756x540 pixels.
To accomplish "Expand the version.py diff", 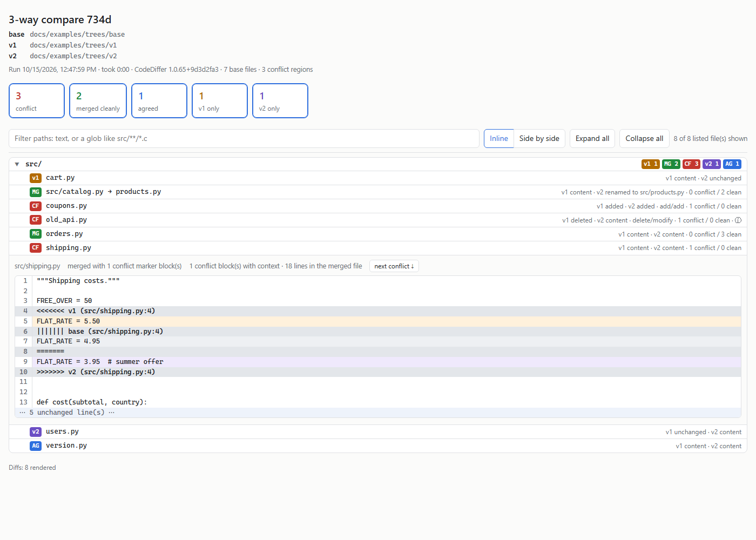I will coord(378,446).
